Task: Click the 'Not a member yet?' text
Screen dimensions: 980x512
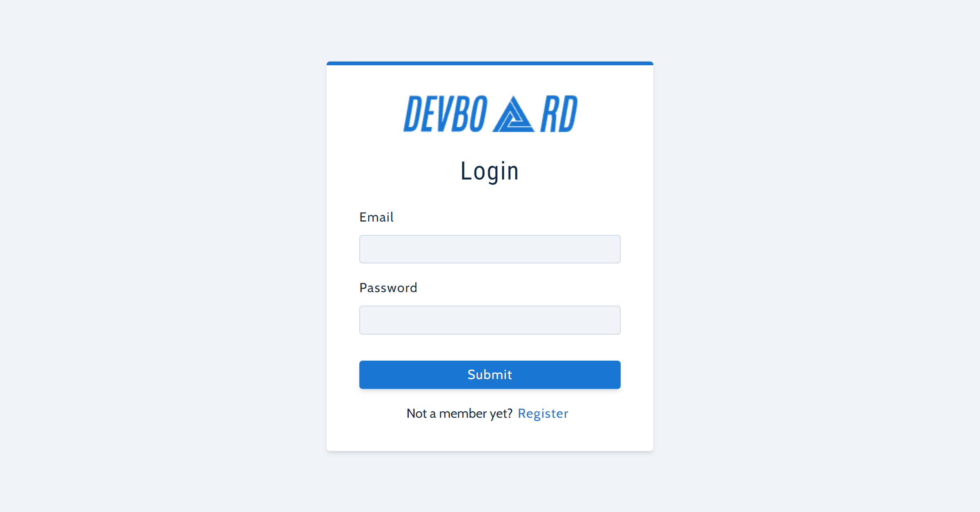Action: click(459, 414)
